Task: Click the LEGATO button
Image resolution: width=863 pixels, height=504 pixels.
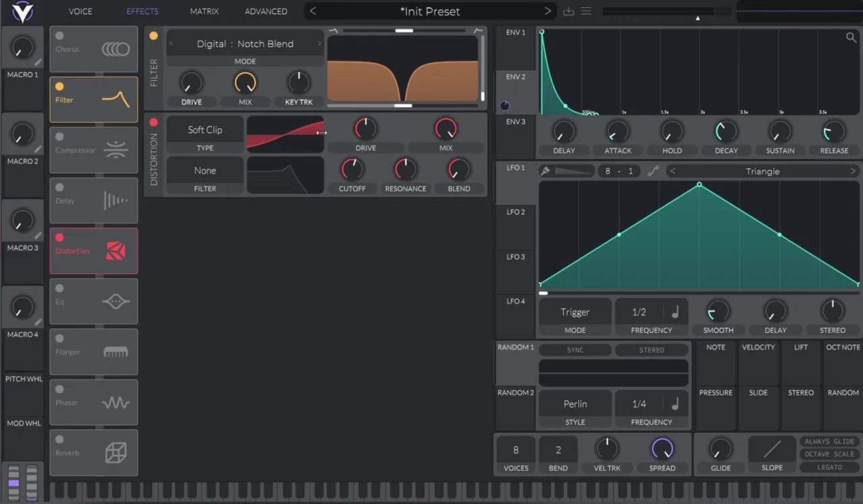Action: coord(829,467)
